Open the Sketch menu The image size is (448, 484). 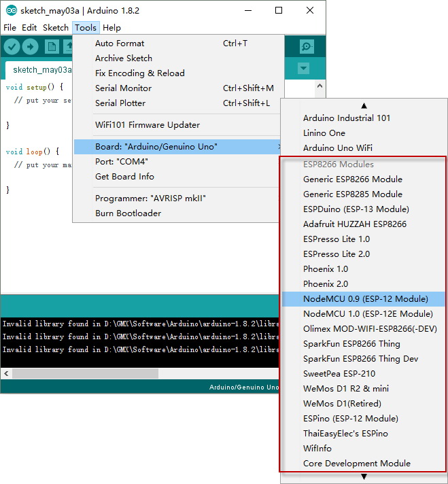pos(56,28)
